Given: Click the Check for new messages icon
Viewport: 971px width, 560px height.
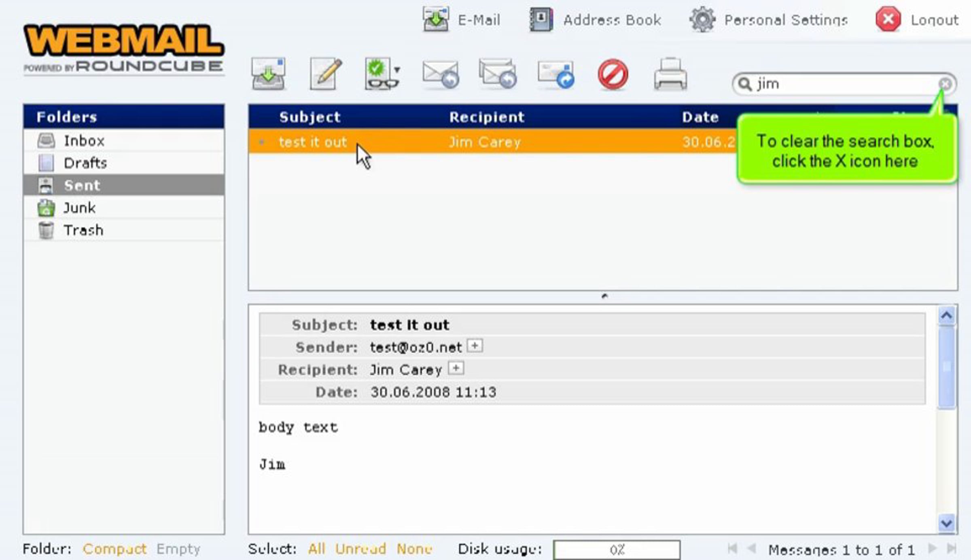Looking at the screenshot, I should 268,74.
